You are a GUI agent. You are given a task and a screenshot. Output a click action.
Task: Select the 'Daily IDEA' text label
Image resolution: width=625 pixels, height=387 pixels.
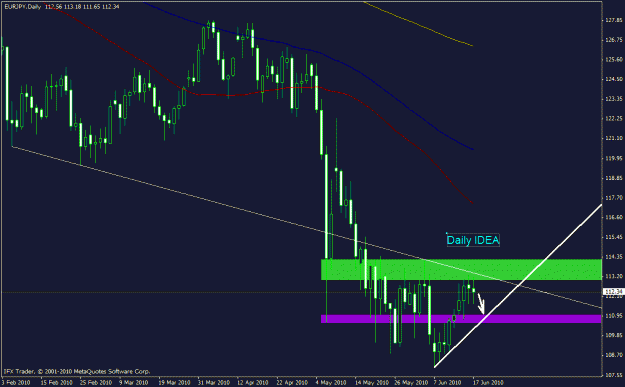pyautogui.click(x=473, y=240)
